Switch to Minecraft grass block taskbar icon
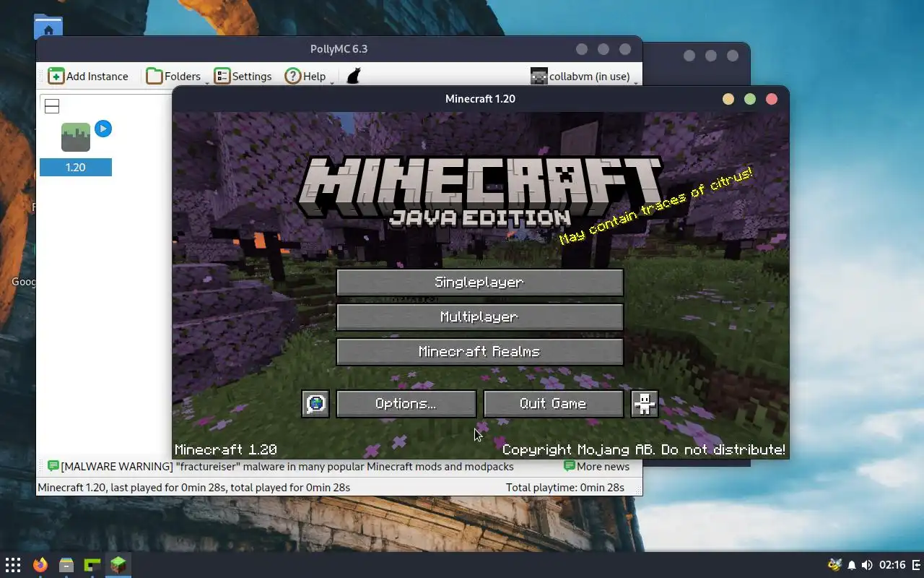The height and width of the screenshot is (578, 924). tap(118, 565)
